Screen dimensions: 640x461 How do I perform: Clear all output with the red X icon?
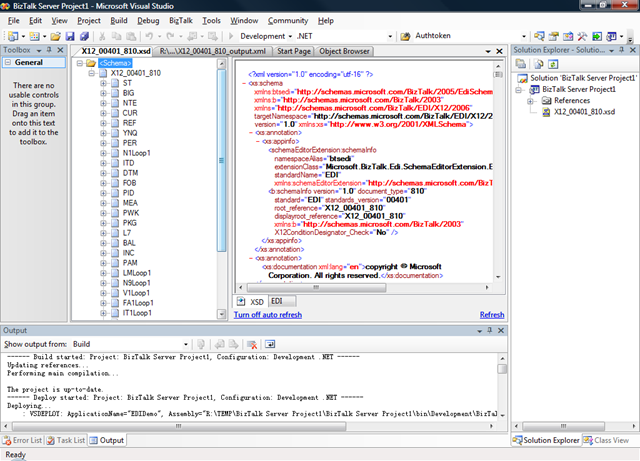coord(252,344)
